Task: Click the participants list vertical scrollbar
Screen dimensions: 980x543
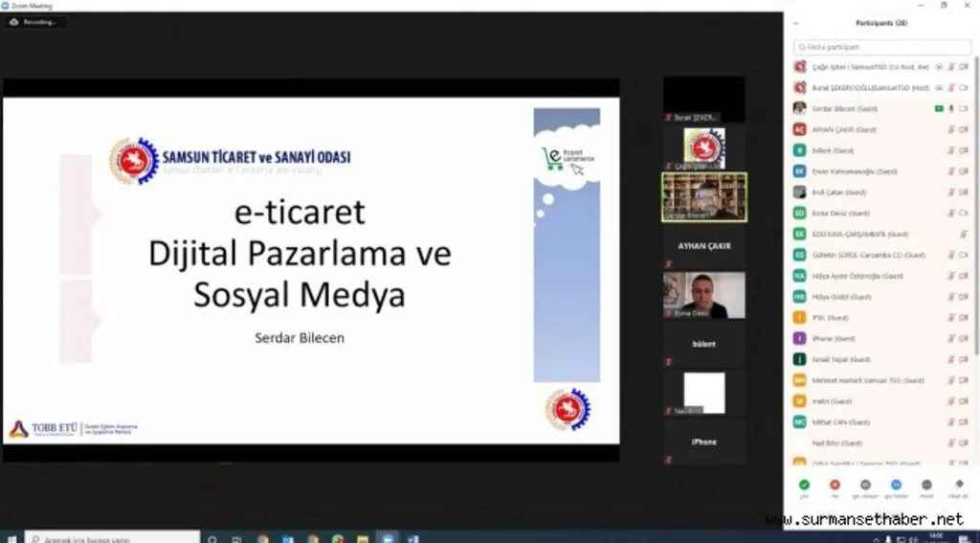Action: [x=975, y=207]
